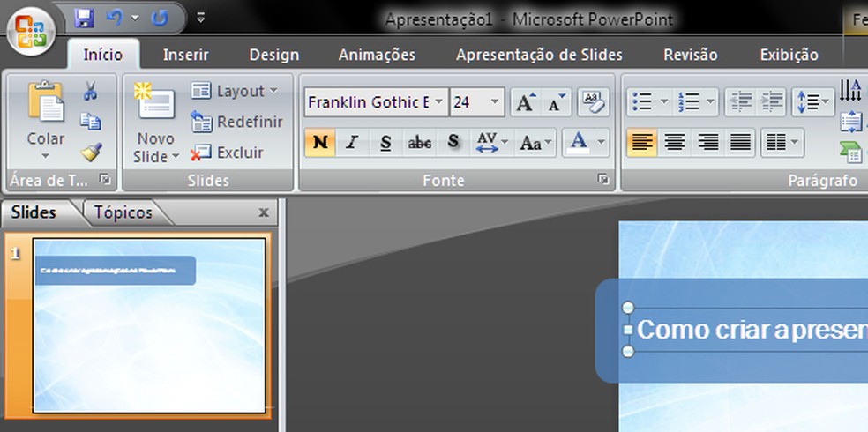Apply numbered list formatting
The height and width of the screenshot is (432, 868).
click(x=689, y=101)
